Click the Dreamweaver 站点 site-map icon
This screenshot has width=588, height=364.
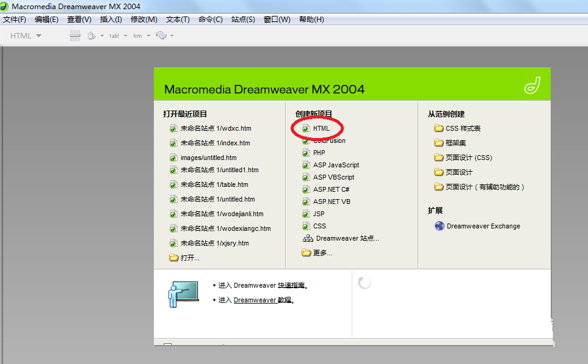click(308, 239)
